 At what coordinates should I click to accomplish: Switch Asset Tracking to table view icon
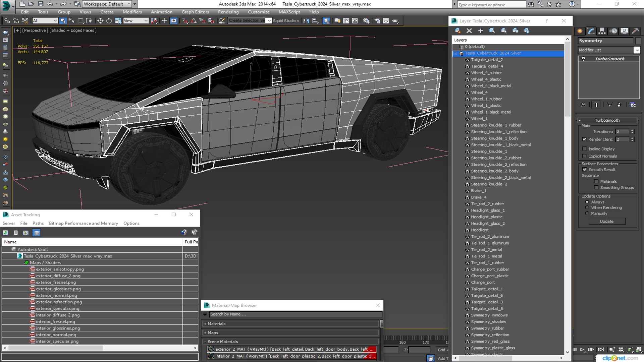click(x=37, y=233)
